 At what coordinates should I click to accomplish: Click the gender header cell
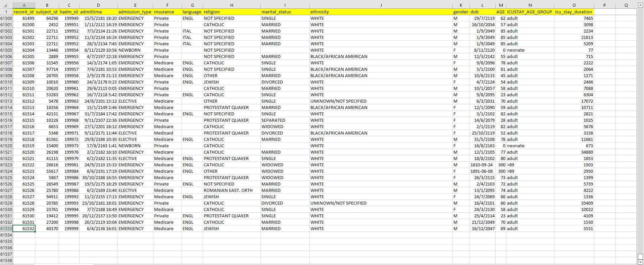[x=461, y=12]
